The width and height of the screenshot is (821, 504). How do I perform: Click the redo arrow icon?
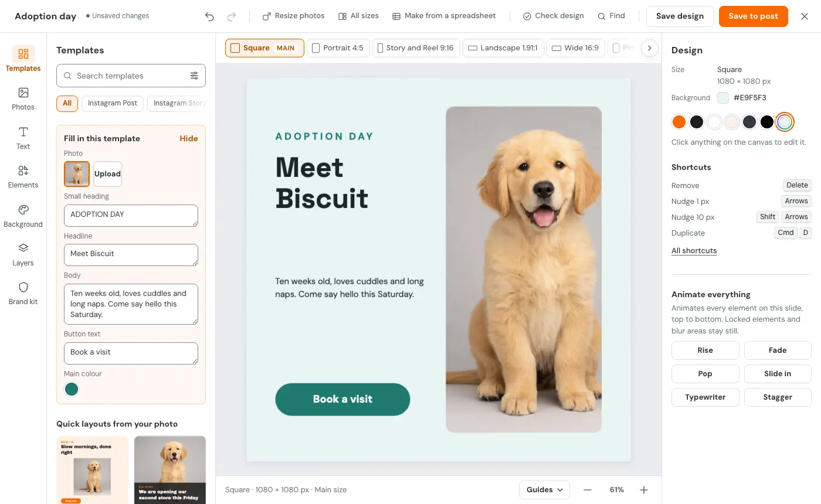click(x=232, y=16)
